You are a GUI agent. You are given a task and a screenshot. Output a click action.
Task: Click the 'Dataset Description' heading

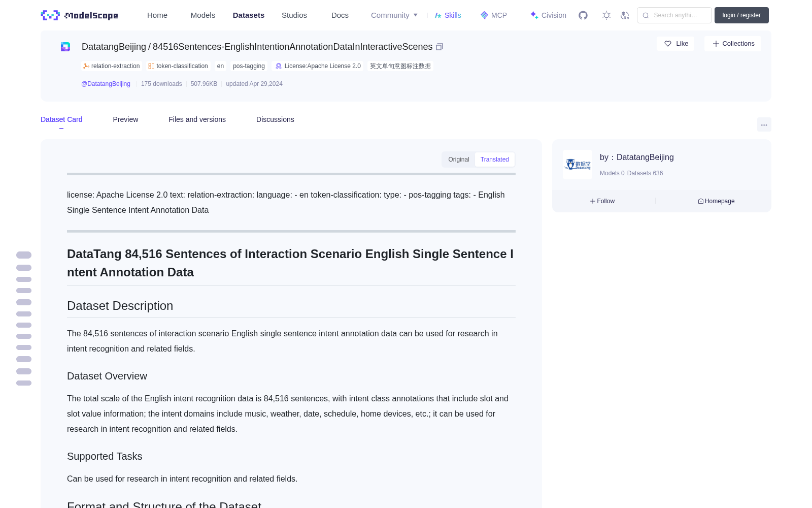[x=120, y=306]
